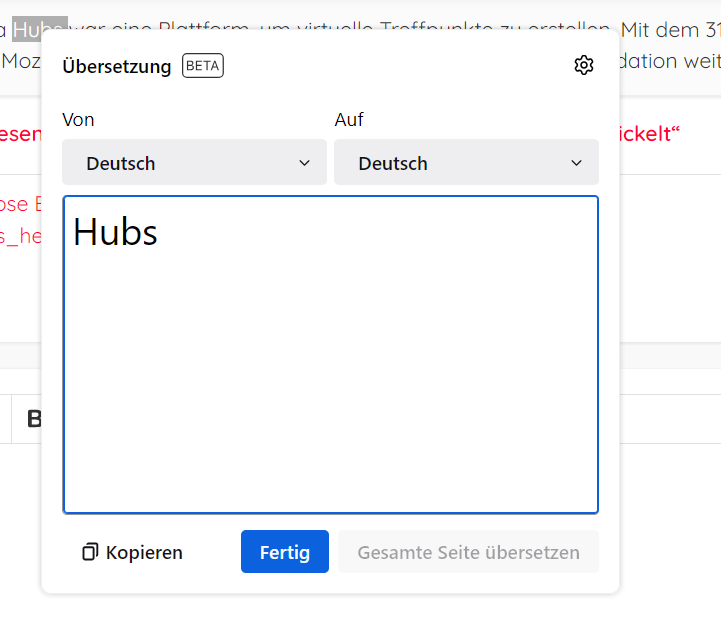The width and height of the screenshot is (721, 620).
Task: Click the "Von" label
Action: [x=78, y=120]
